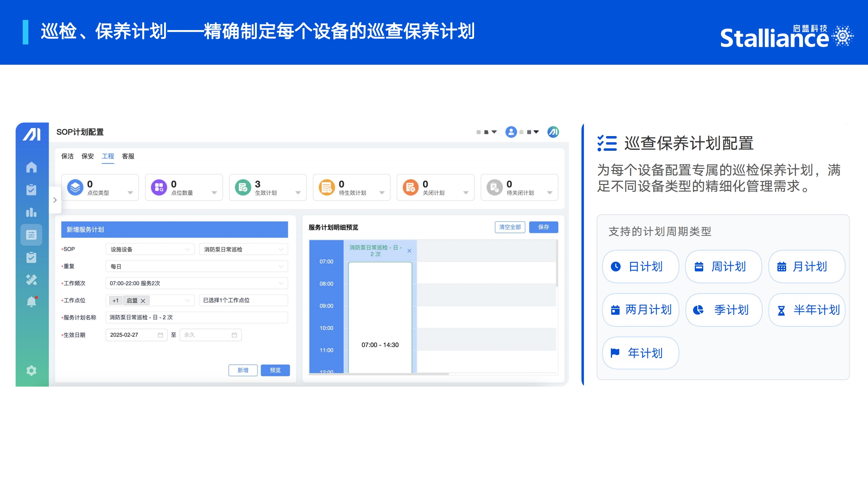Expand the 生效计划 card dropdown
This screenshot has height=488, width=868.
pos(298,193)
